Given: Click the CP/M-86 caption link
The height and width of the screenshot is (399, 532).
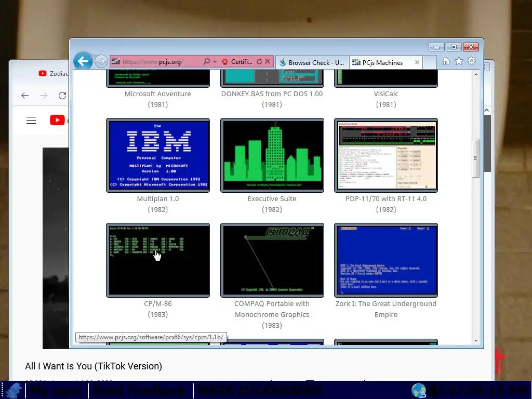Looking at the screenshot, I should [x=158, y=303].
